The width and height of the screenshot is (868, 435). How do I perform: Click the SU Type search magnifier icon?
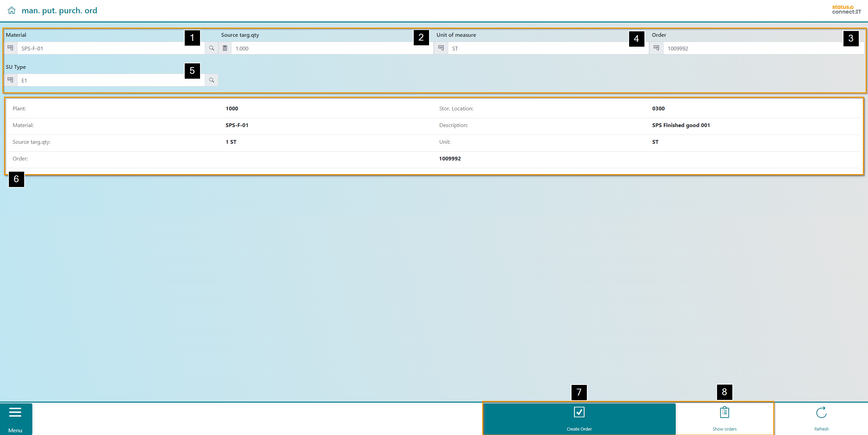[212, 80]
